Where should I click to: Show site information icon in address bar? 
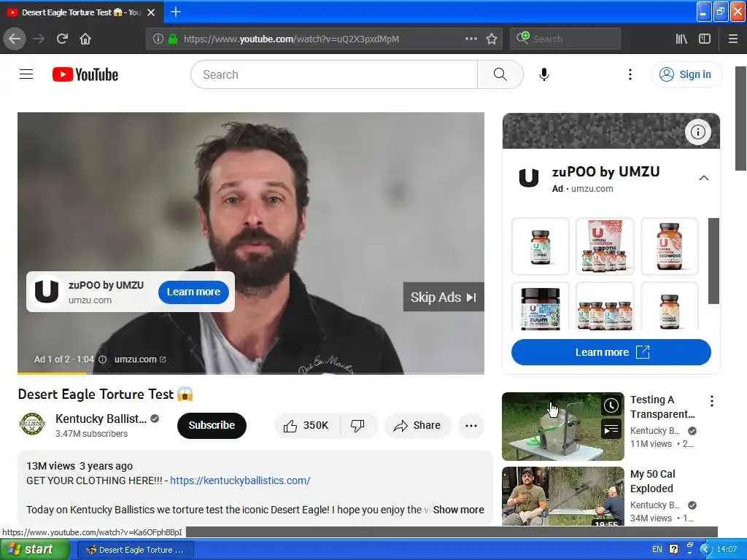coord(158,39)
